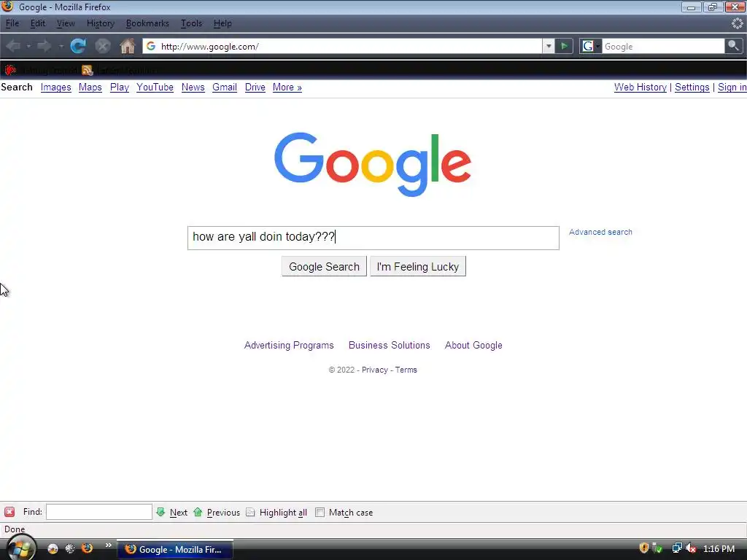Reload the current page

point(78,46)
